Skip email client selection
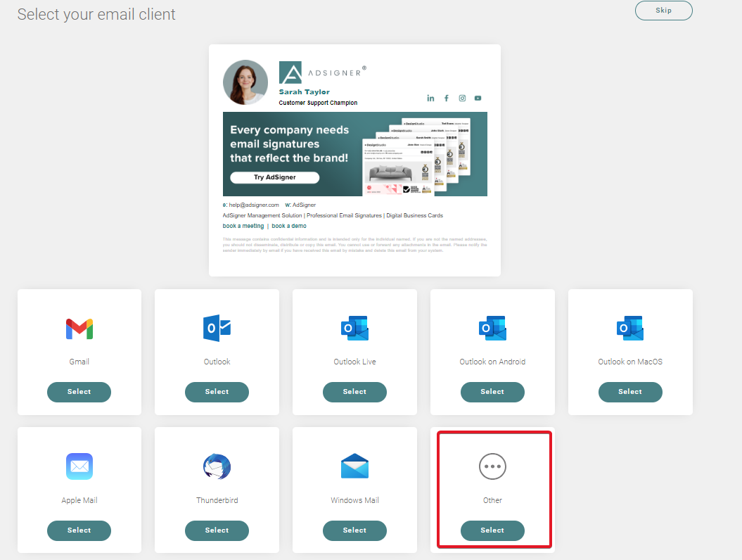This screenshot has height=560, width=742. point(663,11)
